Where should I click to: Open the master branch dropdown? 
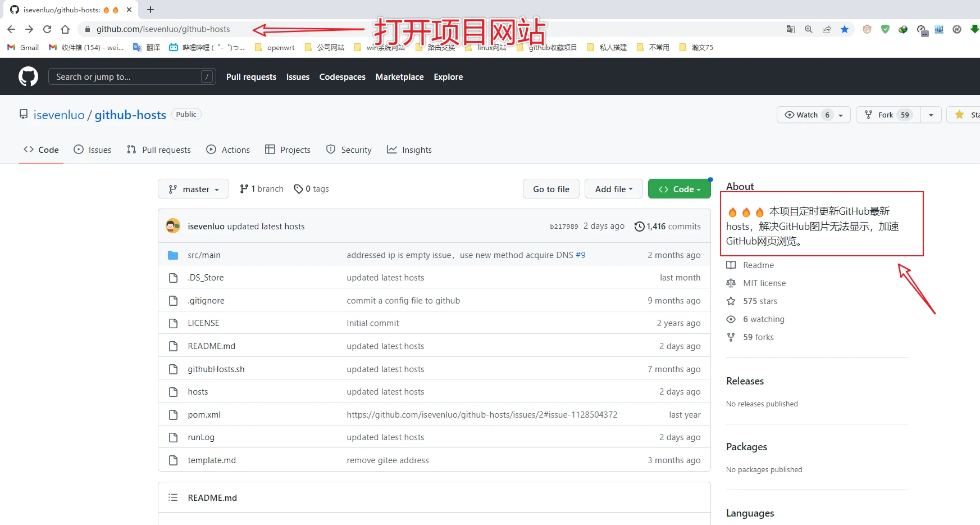coord(193,189)
